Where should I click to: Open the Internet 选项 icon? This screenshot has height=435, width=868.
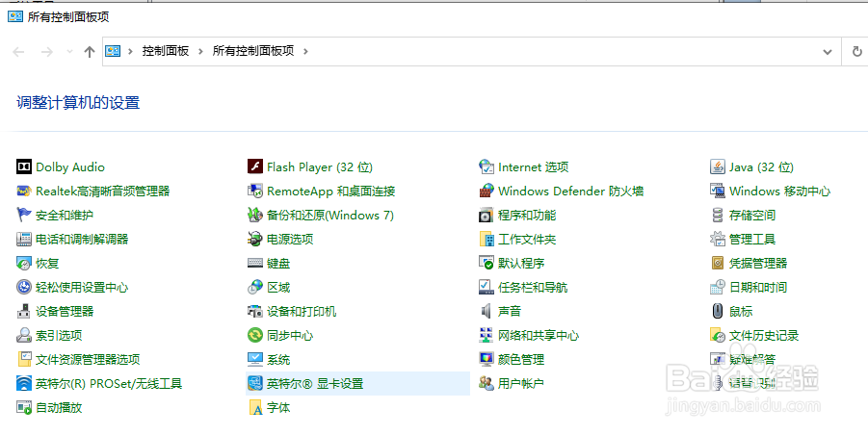pos(487,166)
